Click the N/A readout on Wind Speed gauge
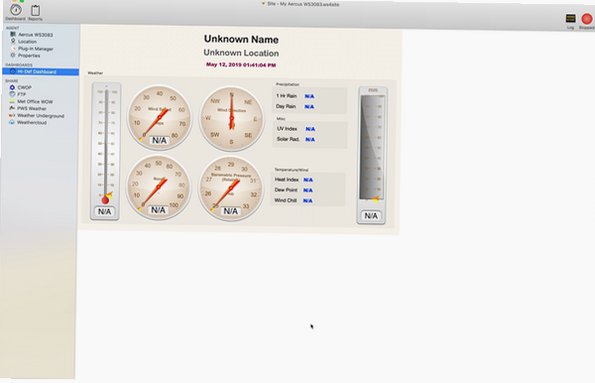 (x=159, y=140)
